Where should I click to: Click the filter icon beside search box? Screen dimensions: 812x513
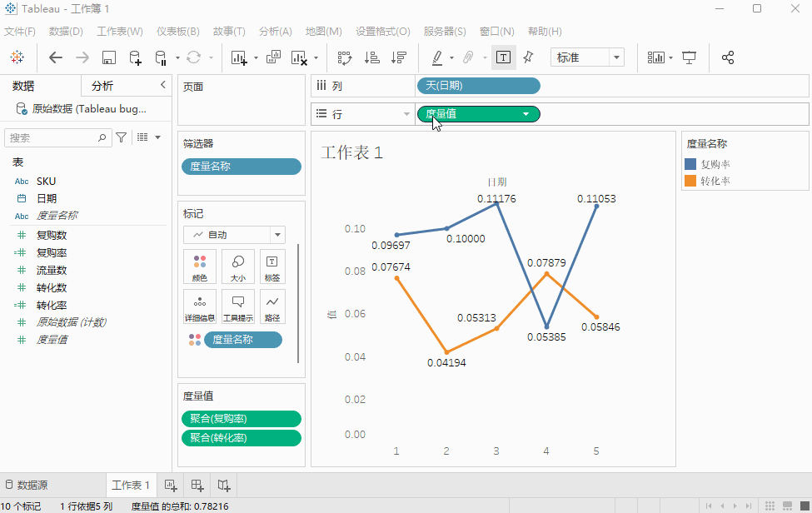pos(122,137)
